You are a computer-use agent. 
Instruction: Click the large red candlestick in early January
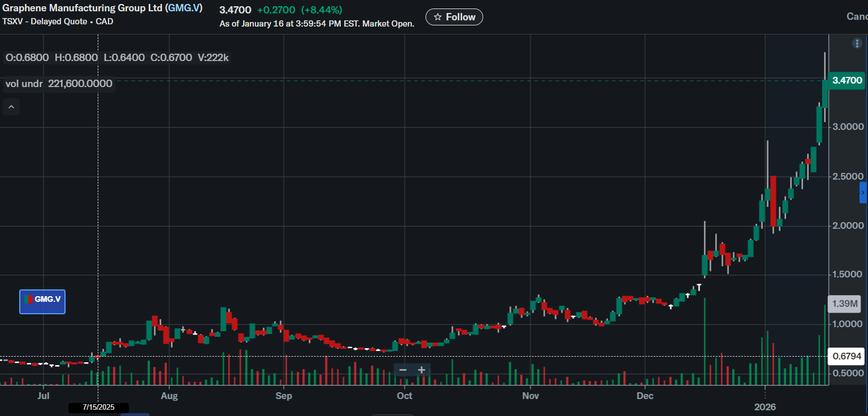tap(773, 201)
